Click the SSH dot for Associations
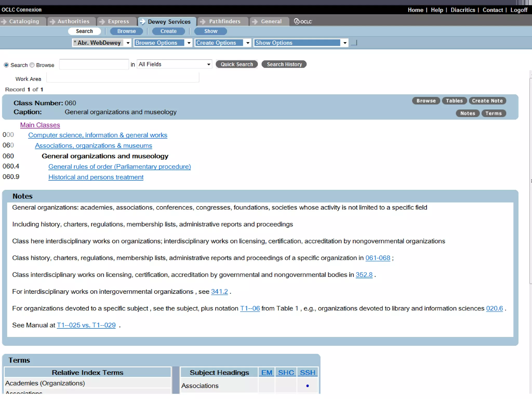The width and height of the screenshot is (532, 399). [308, 386]
